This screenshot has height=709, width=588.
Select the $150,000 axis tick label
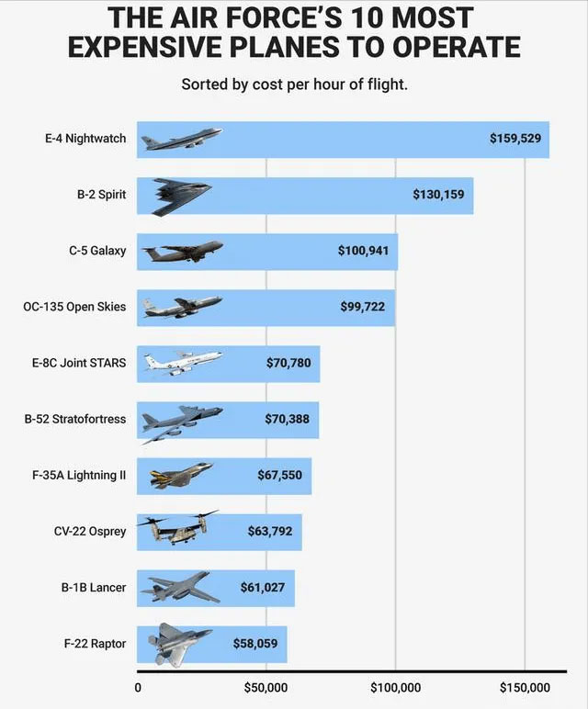[525, 688]
